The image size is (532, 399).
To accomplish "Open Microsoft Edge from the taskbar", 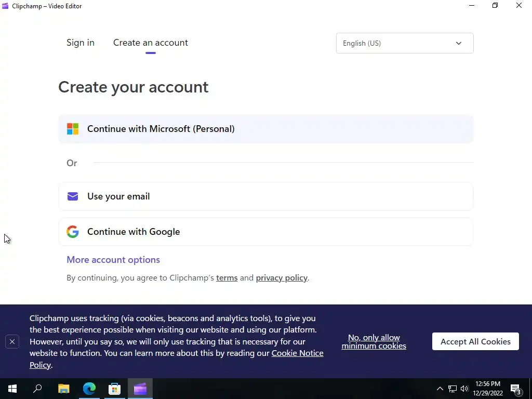I will click(x=89, y=389).
